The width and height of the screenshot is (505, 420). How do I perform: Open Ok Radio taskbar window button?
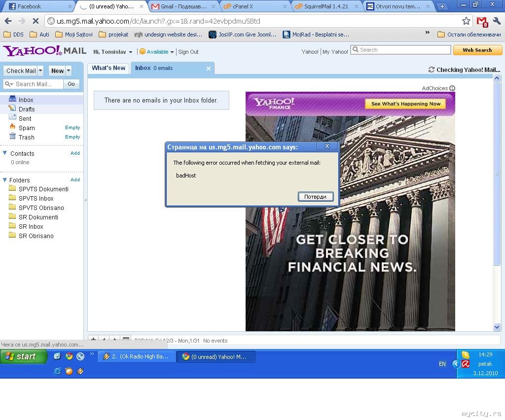137,356
